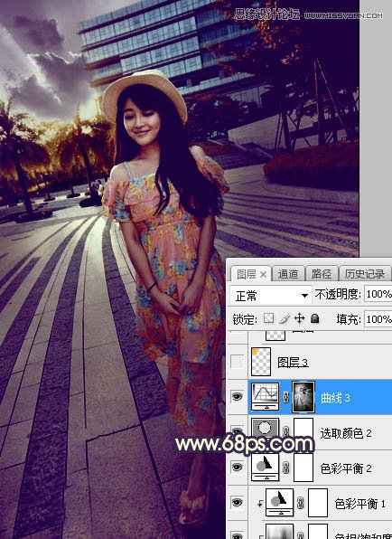
Task: Select the 曲线 3 layer name
Action: tap(335, 398)
